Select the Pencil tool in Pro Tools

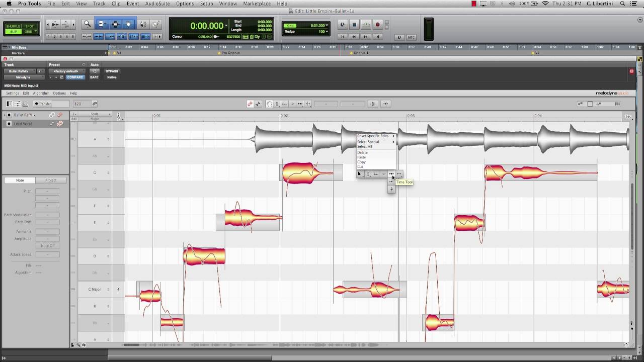coord(156,24)
